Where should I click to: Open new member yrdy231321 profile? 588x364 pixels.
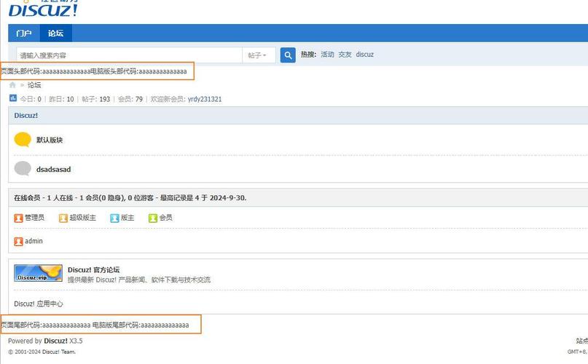pyautogui.click(x=205, y=99)
